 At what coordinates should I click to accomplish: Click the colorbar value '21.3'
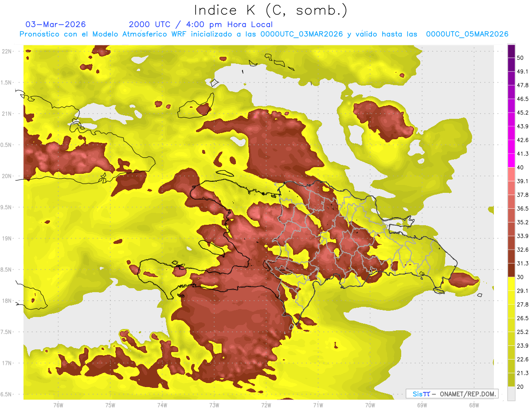pyautogui.click(x=523, y=374)
